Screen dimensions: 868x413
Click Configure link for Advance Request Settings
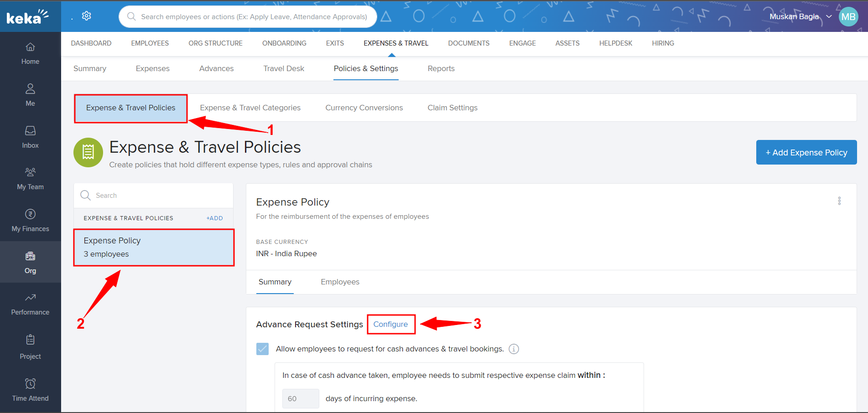[390, 325]
